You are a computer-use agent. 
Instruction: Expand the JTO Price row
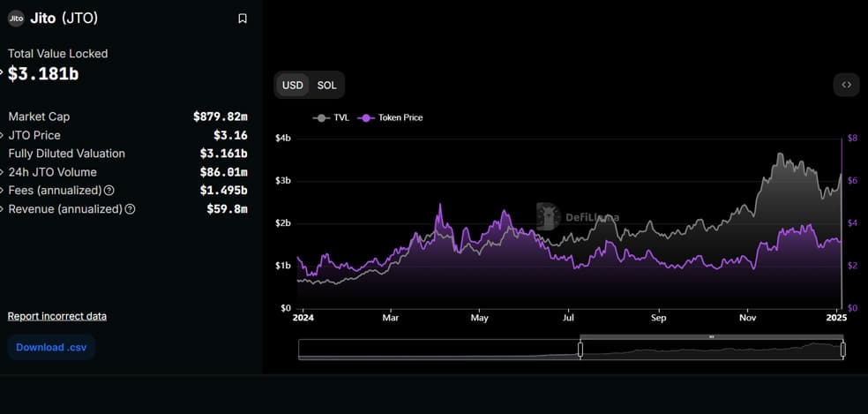(x=2, y=135)
